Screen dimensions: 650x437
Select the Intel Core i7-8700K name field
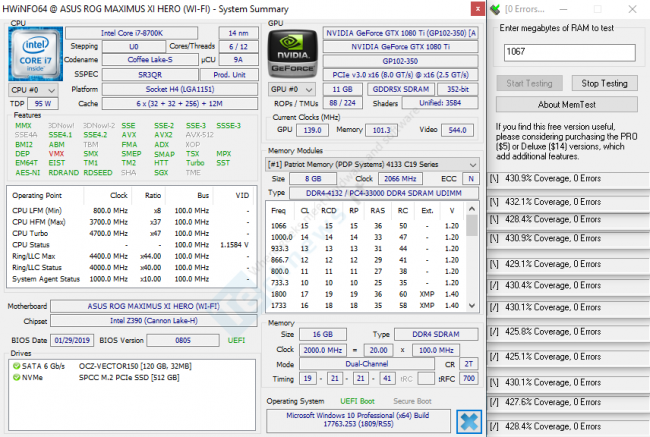pyautogui.click(x=131, y=33)
